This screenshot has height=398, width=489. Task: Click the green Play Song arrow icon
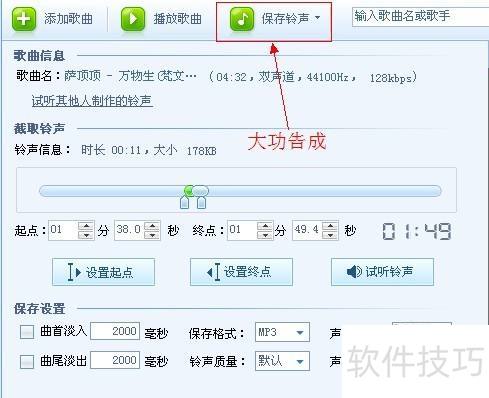(133, 19)
